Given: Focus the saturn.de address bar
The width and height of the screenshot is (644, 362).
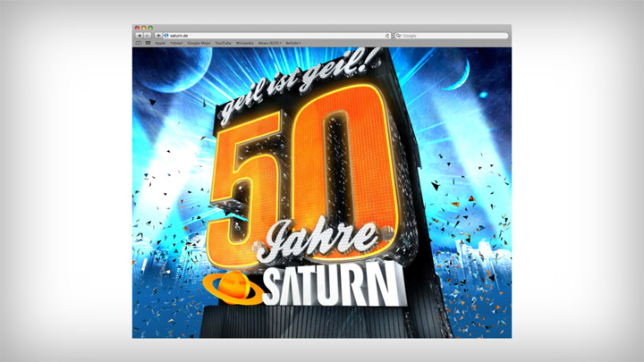Looking at the screenshot, I should click(x=276, y=36).
